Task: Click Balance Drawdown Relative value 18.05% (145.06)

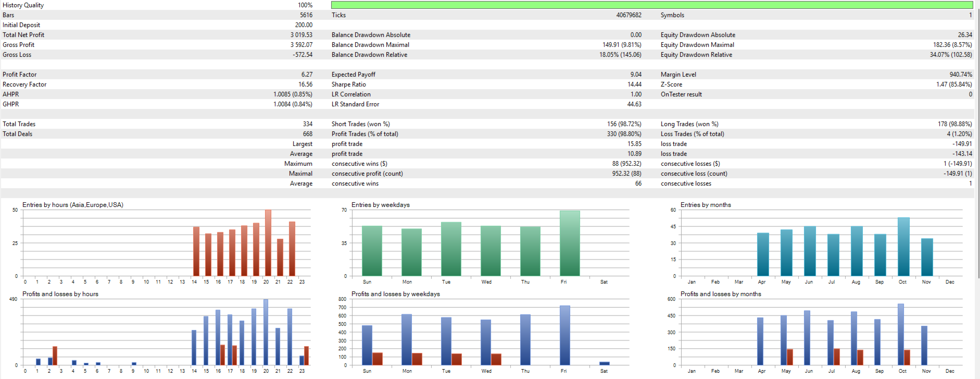Action: click(620, 55)
